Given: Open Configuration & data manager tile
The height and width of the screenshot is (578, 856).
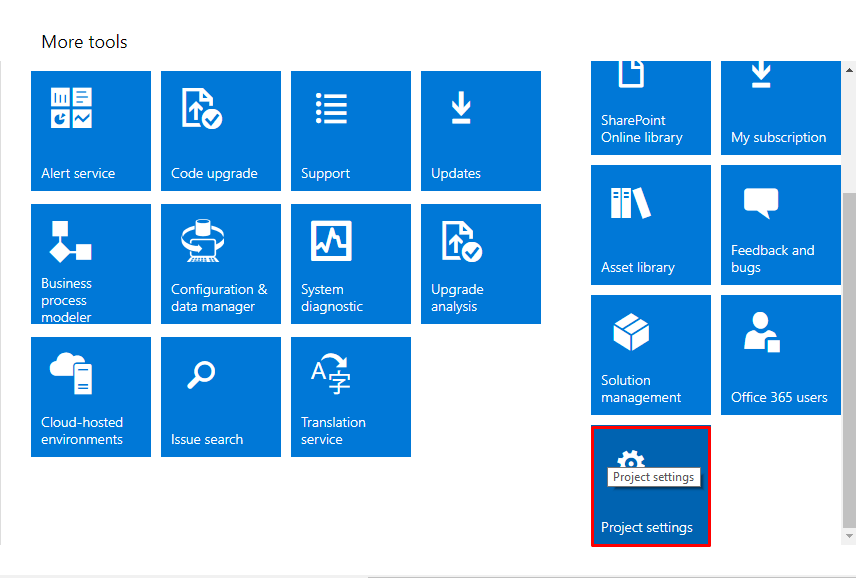Looking at the screenshot, I should pos(221,264).
